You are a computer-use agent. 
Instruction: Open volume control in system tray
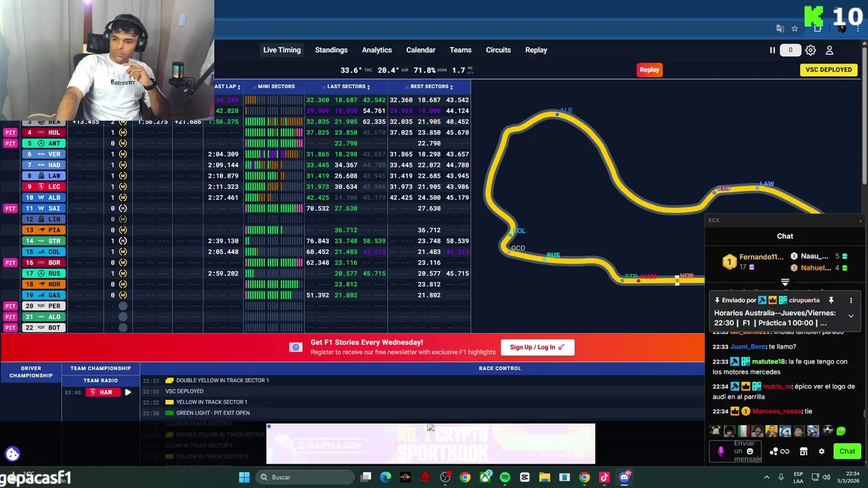point(827,477)
